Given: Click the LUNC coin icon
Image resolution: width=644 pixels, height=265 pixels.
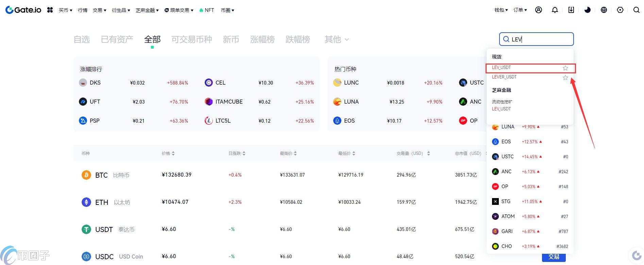Looking at the screenshot, I should coord(337,83).
